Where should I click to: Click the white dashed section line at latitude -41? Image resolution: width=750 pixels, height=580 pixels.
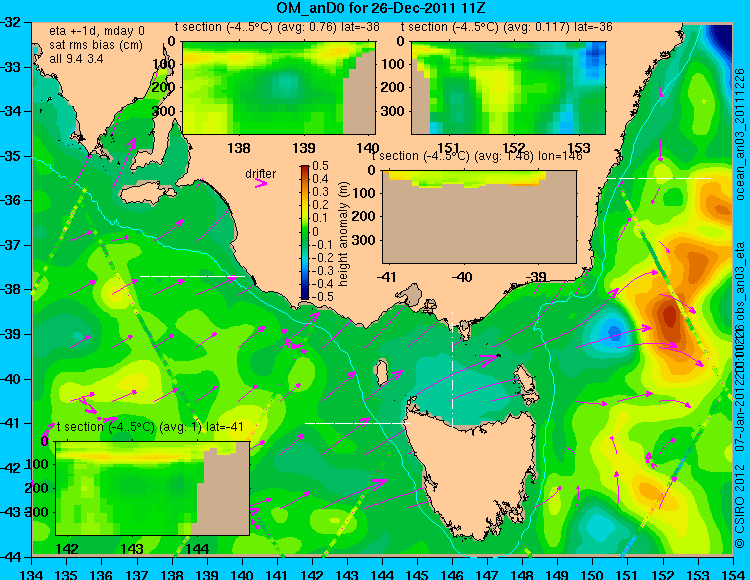(357, 423)
